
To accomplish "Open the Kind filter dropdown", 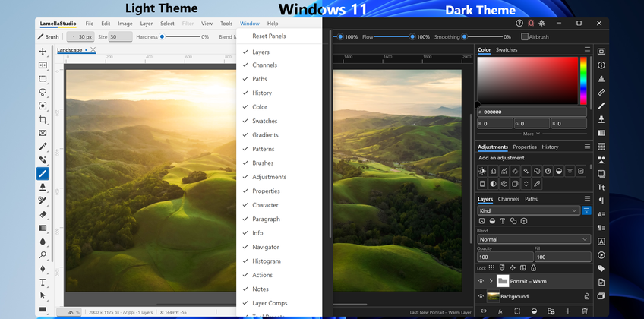I will 529,210.
